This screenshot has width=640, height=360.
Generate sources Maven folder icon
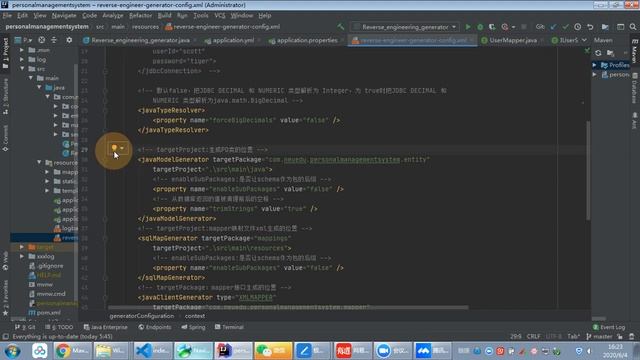pos(611,53)
